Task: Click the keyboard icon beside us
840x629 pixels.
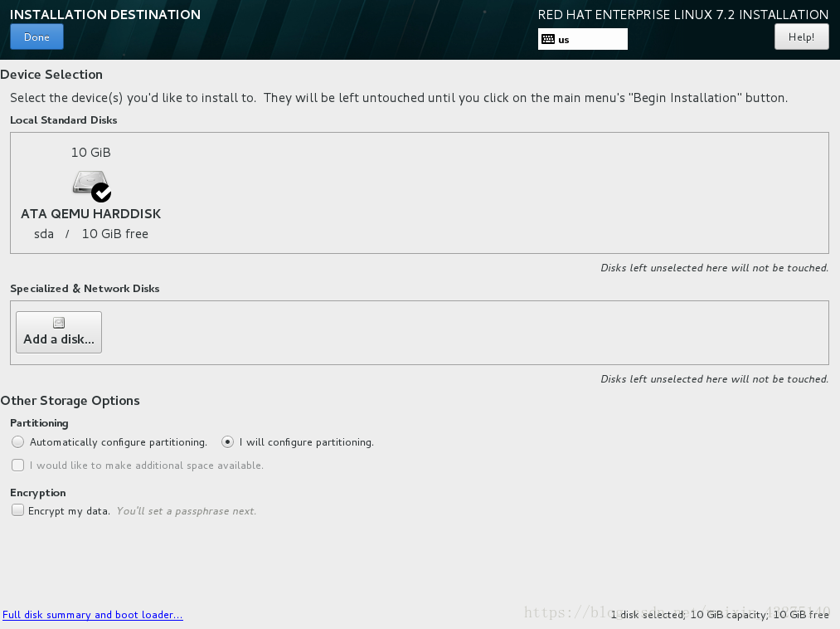Action: 548,39
